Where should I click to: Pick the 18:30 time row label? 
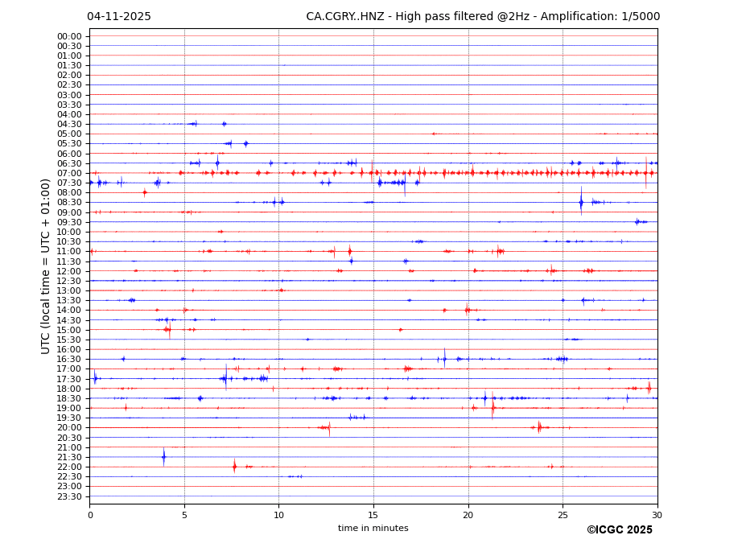[69, 398]
